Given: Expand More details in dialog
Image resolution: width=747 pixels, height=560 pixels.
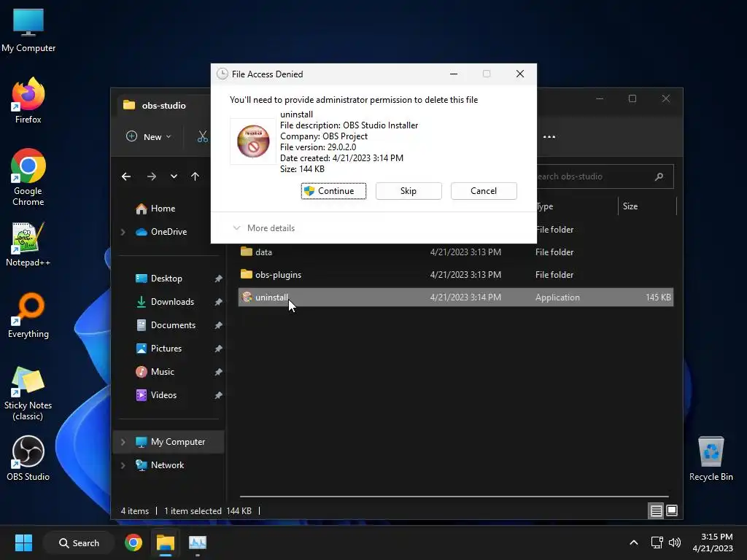Looking at the screenshot, I should (263, 228).
